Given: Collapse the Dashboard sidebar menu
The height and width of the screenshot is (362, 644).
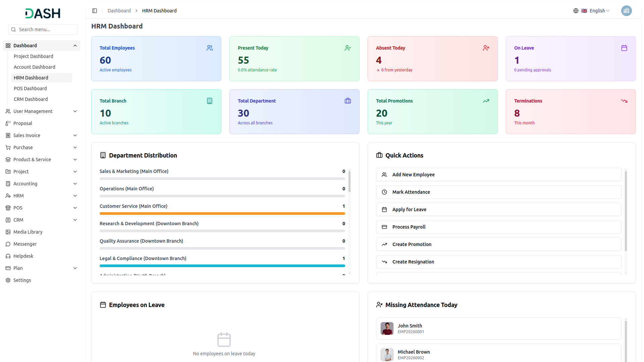Looking at the screenshot, I should click(x=75, y=46).
